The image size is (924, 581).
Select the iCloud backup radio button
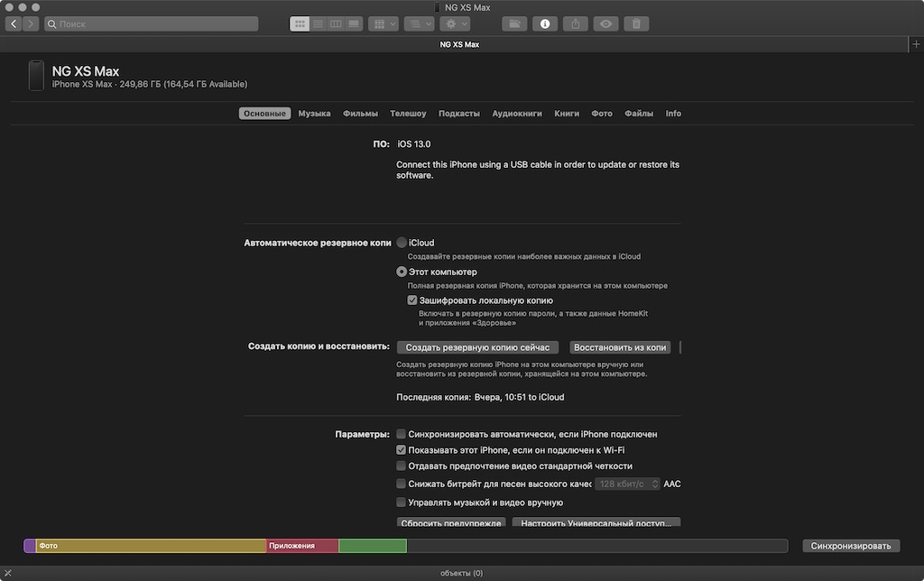pyautogui.click(x=402, y=243)
